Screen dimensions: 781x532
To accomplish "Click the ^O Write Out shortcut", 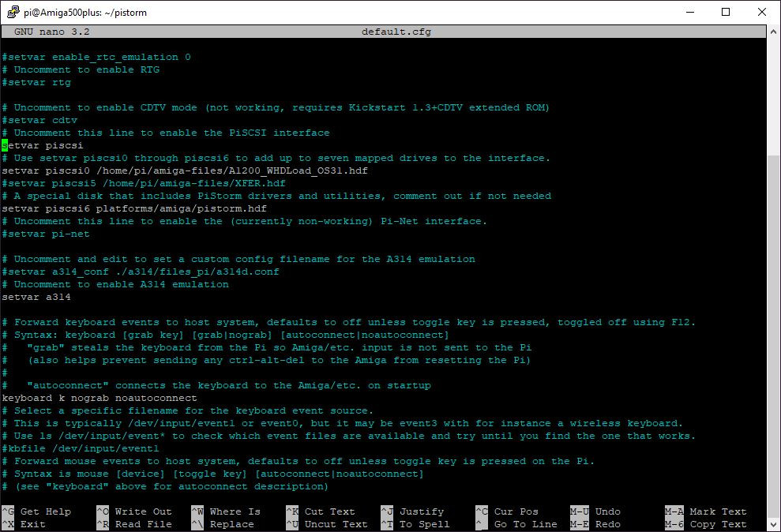I will (x=134, y=511).
